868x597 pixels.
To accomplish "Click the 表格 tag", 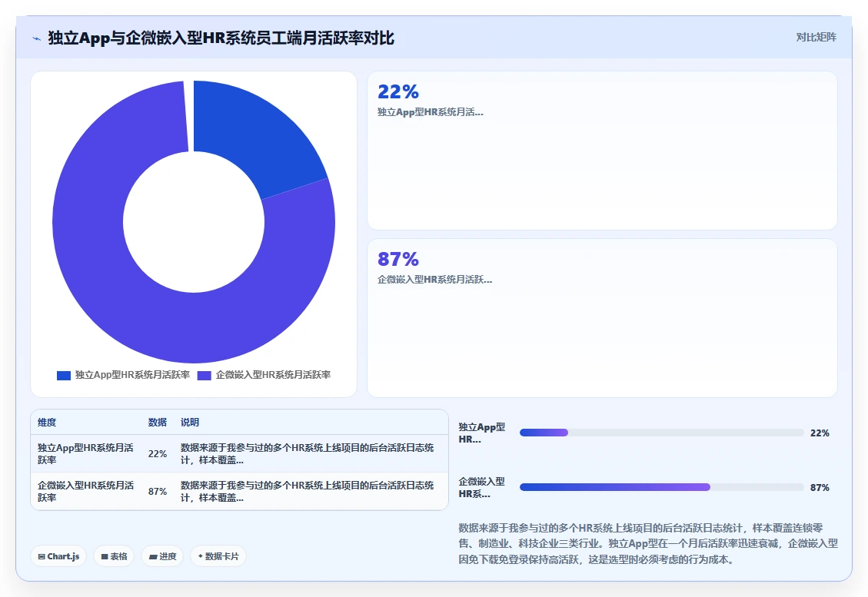I will pyautogui.click(x=114, y=556).
